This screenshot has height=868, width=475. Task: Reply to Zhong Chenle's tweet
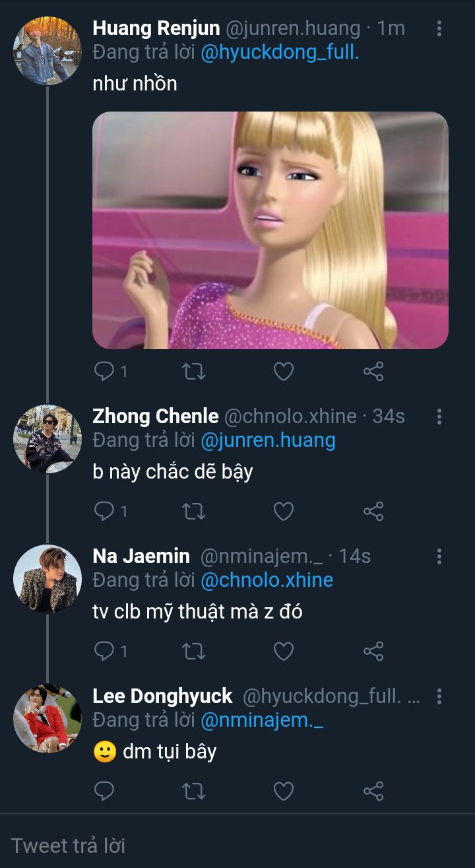104,511
